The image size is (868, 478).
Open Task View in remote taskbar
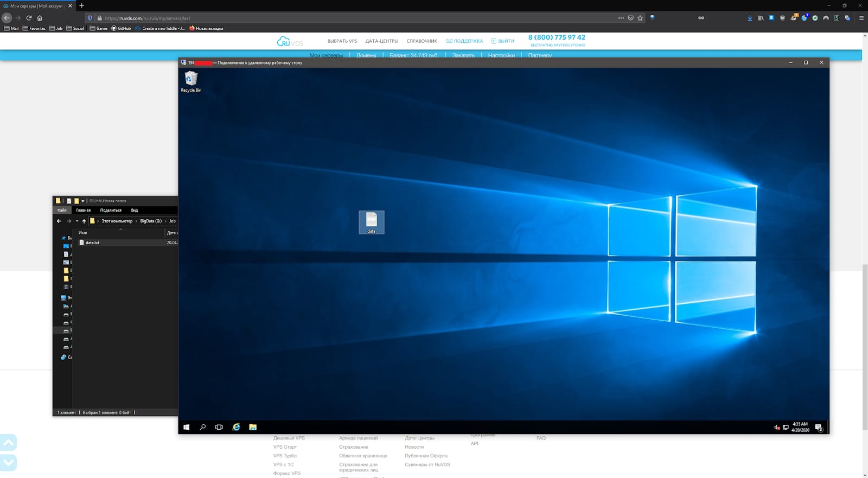click(x=219, y=427)
